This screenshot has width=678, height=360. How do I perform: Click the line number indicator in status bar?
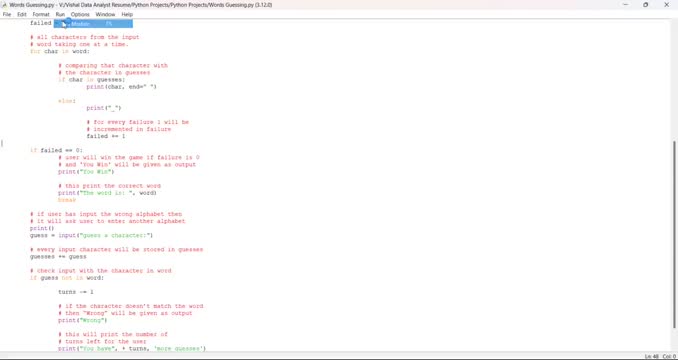pyautogui.click(x=651, y=356)
